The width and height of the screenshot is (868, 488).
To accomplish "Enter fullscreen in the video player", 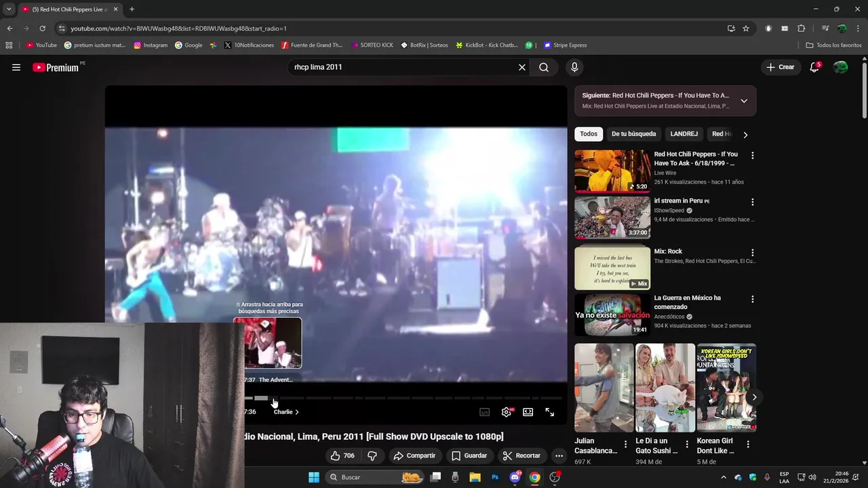I will (x=550, y=412).
